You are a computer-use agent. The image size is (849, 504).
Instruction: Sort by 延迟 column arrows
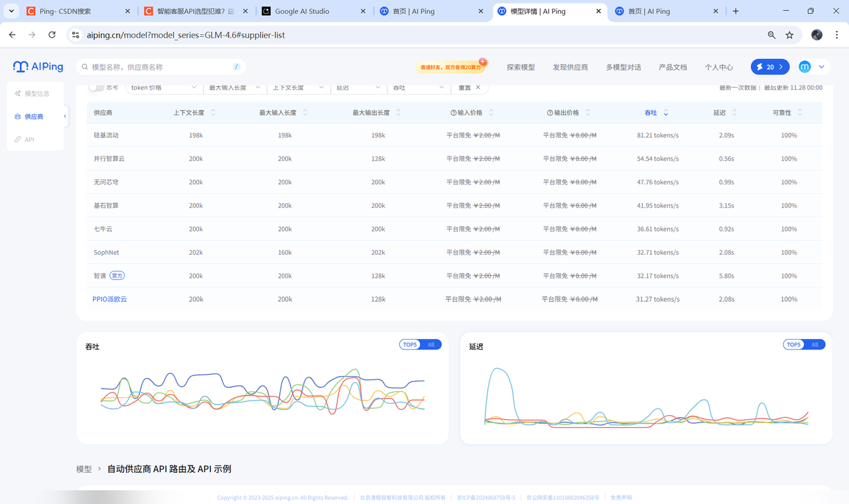pyautogui.click(x=734, y=113)
